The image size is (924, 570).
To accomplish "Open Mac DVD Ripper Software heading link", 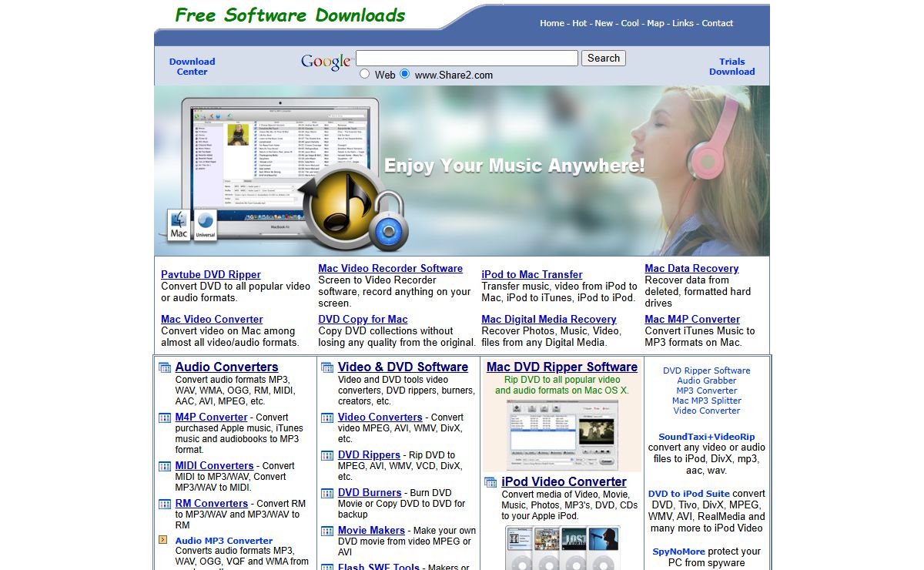I will (562, 367).
